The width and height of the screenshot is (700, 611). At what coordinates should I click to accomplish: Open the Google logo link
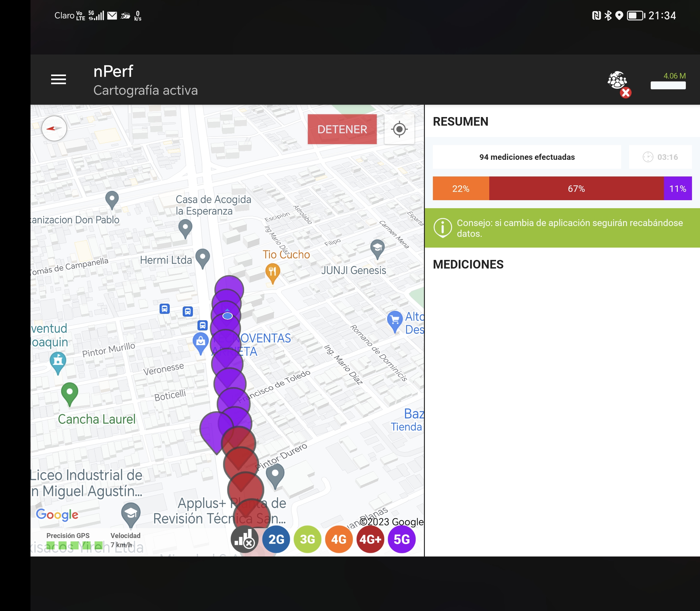click(x=57, y=514)
